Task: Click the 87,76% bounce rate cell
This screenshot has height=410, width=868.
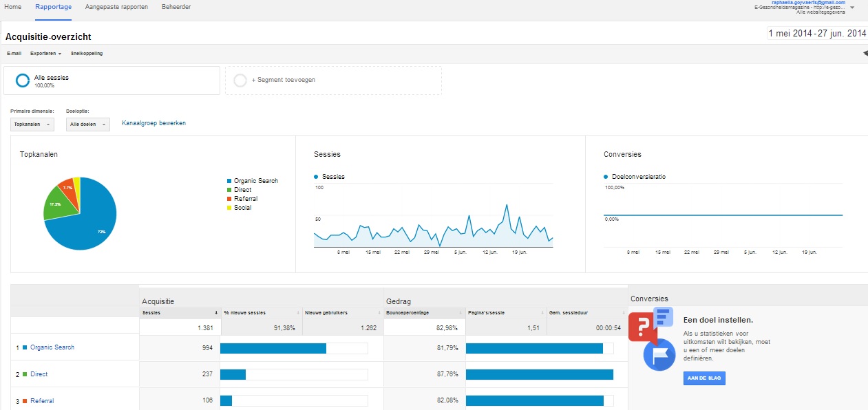Action: 447,375
